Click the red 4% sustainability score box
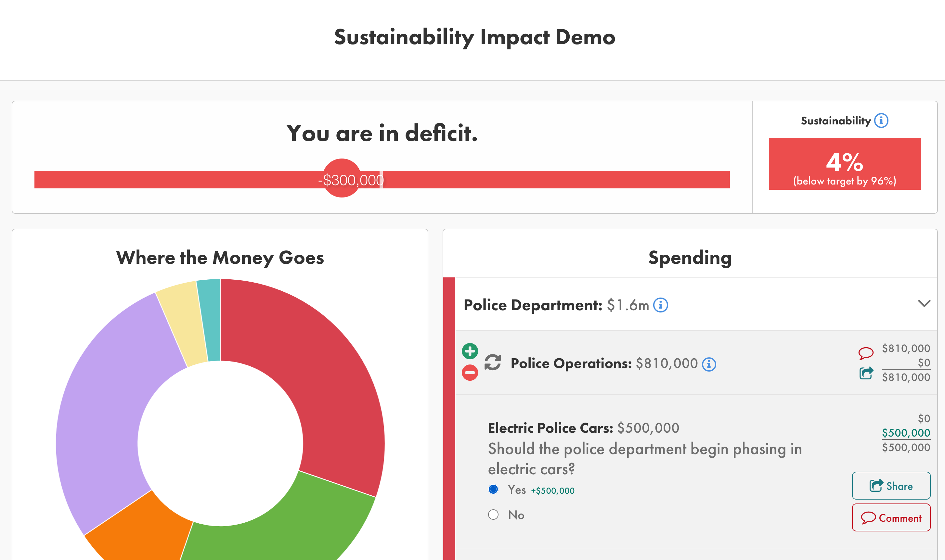945x560 pixels. 845,164
